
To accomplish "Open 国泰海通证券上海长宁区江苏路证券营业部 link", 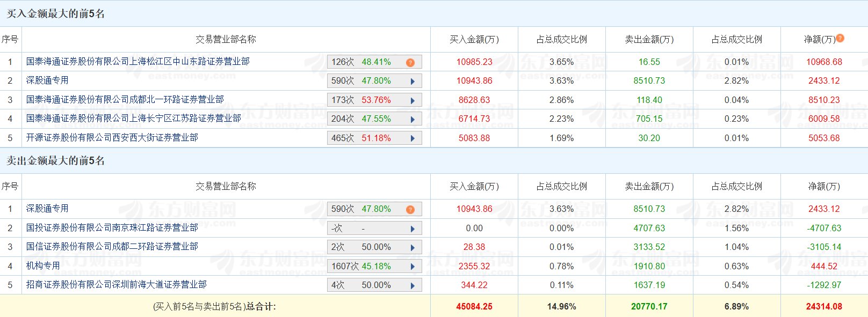I will click(134, 119).
